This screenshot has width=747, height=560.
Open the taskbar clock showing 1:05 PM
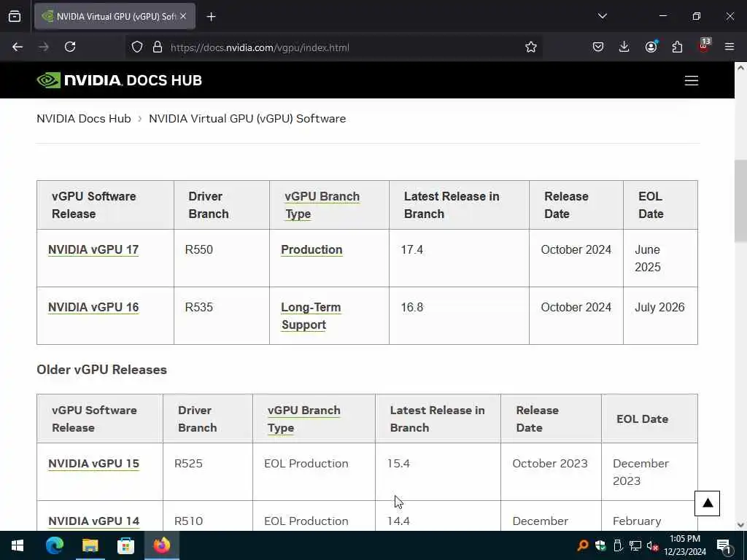(x=685, y=545)
